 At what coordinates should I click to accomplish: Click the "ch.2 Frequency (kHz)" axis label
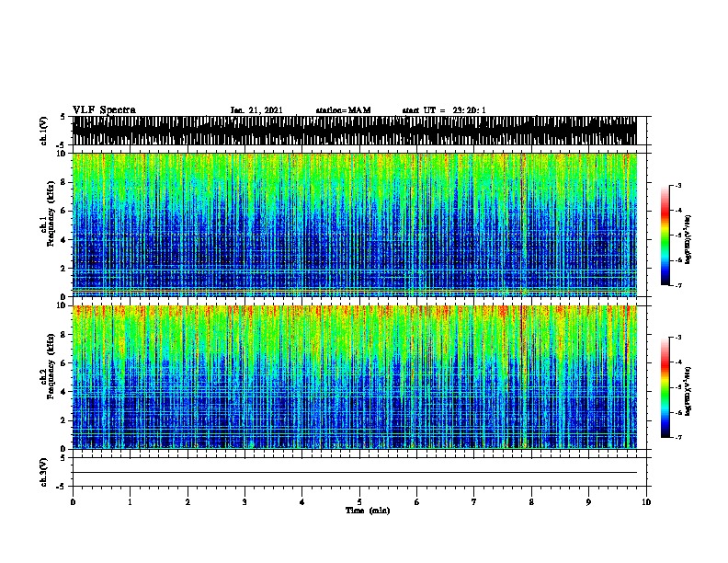click(47, 366)
